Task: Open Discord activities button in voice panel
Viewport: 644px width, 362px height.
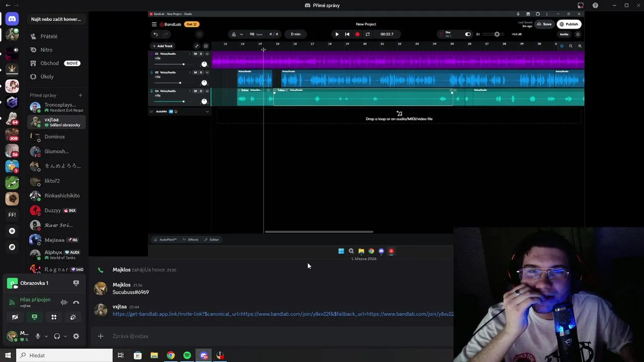Action: point(54,317)
